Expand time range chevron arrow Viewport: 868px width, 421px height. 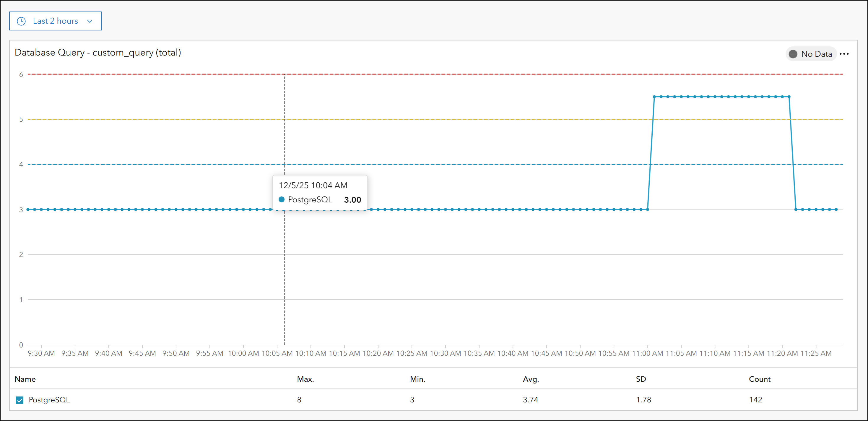pos(90,21)
